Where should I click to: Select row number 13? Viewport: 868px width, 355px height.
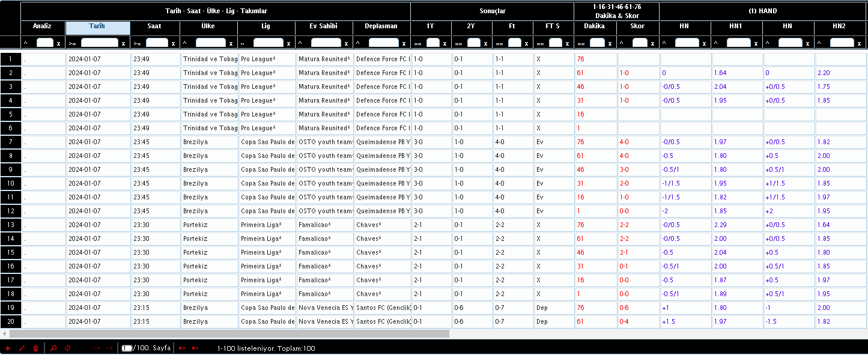pyautogui.click(x=10, y=225)
